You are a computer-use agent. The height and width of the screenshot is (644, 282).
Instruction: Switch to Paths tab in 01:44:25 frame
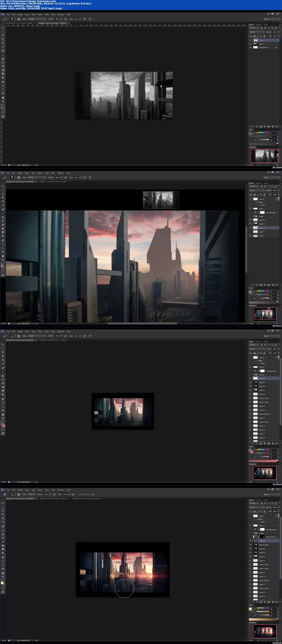[x=266, y=500]
